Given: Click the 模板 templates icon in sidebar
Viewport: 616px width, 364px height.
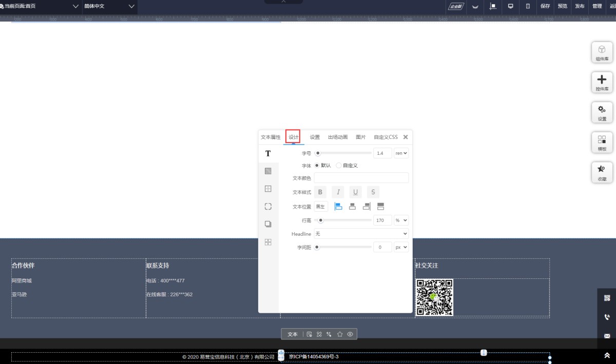Looking at the screenshot, I should click(602, 143).
